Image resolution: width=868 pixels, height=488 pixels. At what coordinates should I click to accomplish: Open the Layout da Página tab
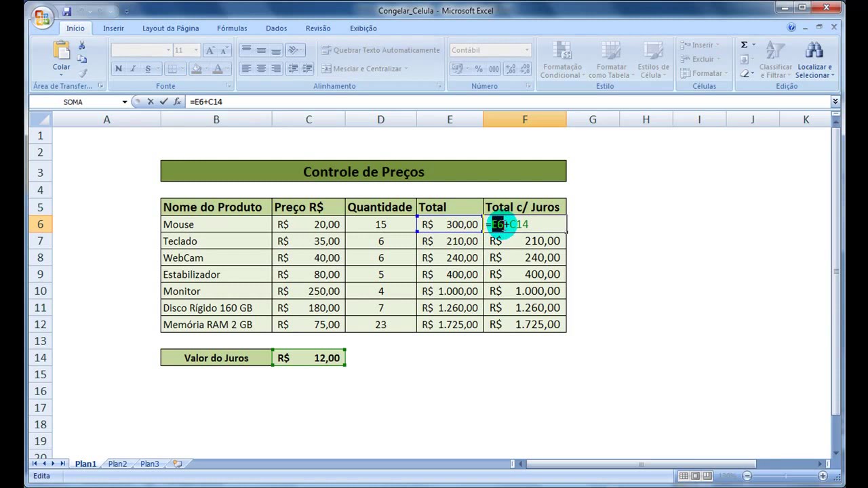(170, 28)
